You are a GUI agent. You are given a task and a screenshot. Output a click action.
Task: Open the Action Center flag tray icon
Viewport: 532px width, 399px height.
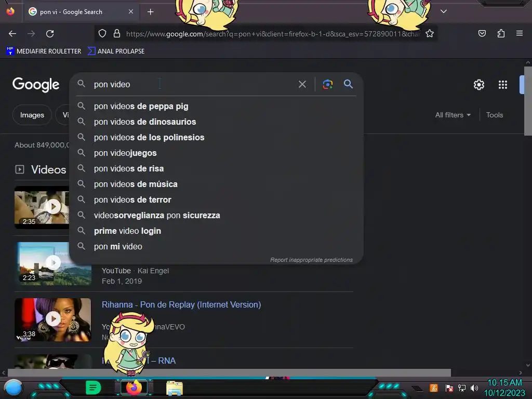(x=449, y=388)
